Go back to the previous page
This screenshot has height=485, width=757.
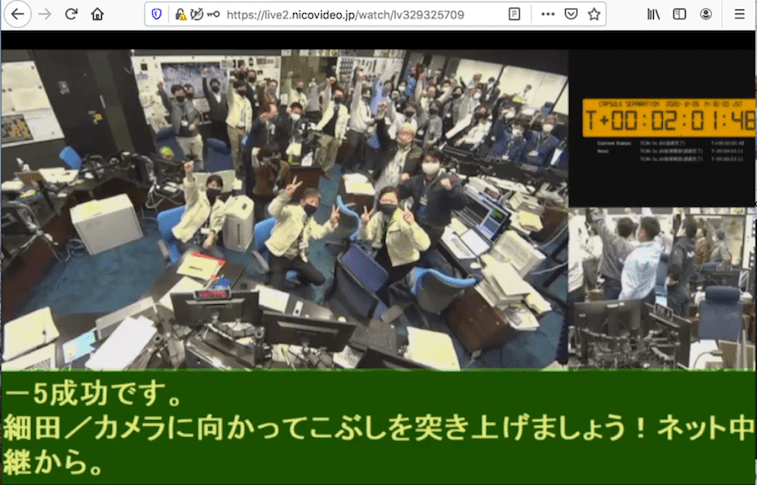click(x=18, y=14)
